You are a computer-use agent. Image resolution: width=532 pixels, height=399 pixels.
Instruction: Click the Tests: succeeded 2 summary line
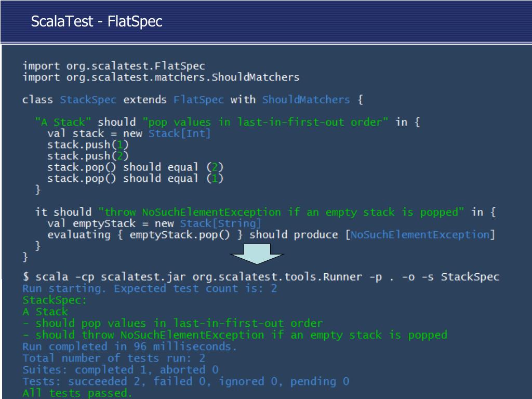tap(185, 382)
